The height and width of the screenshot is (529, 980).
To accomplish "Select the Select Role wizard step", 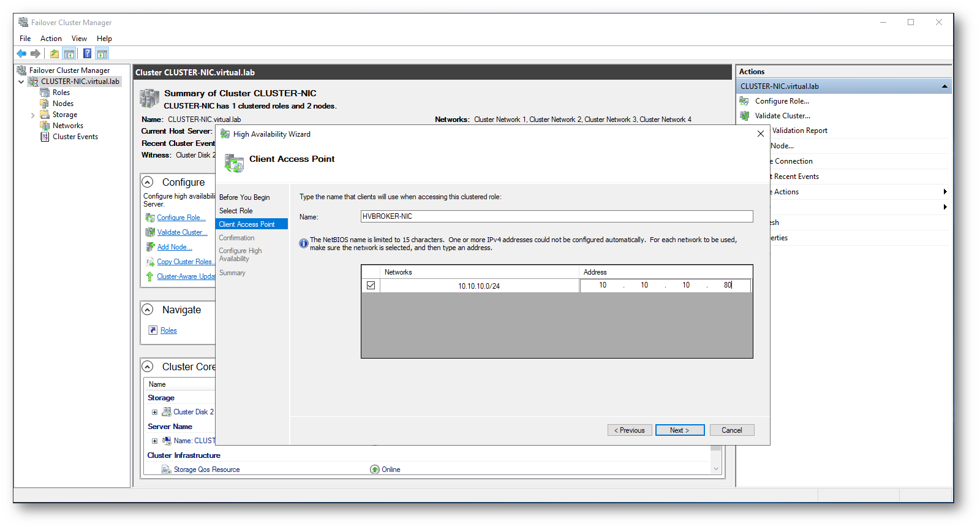I will click(236, 211).
